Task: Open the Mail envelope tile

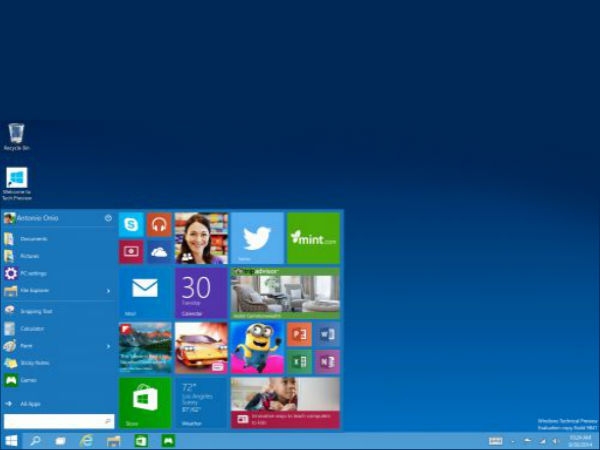Action: [x=145, y=293]
